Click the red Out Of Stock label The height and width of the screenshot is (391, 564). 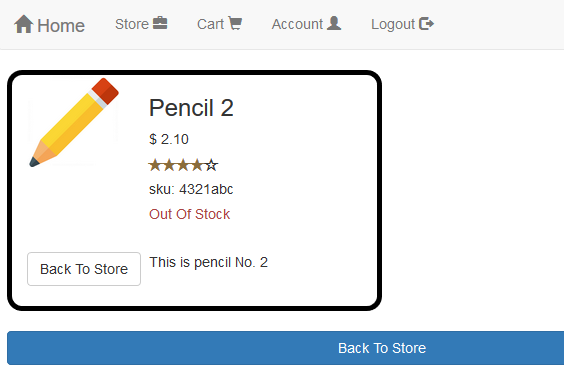tap(190, 214)
